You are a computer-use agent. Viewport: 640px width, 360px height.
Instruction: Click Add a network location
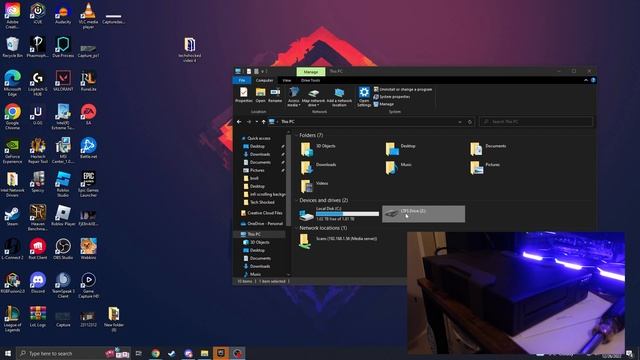point(339,97)
